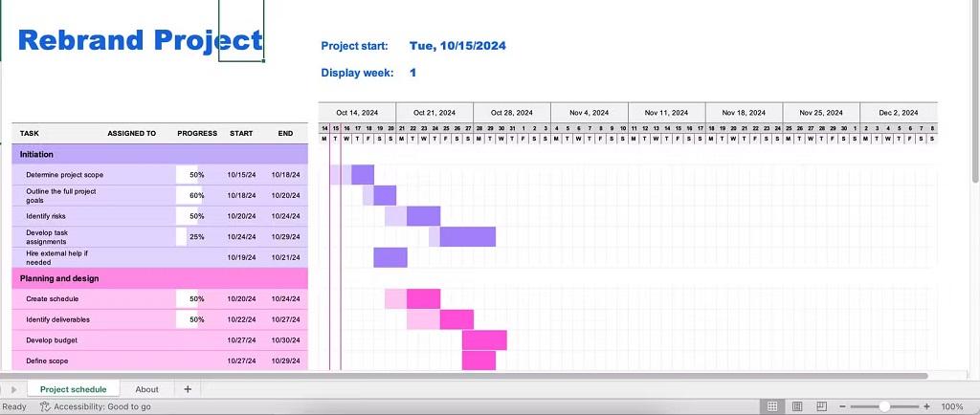Select the Identify deliverables task name
Image resolution: width=980 pixels, height=415 pixels.
(x=58, y=319)
